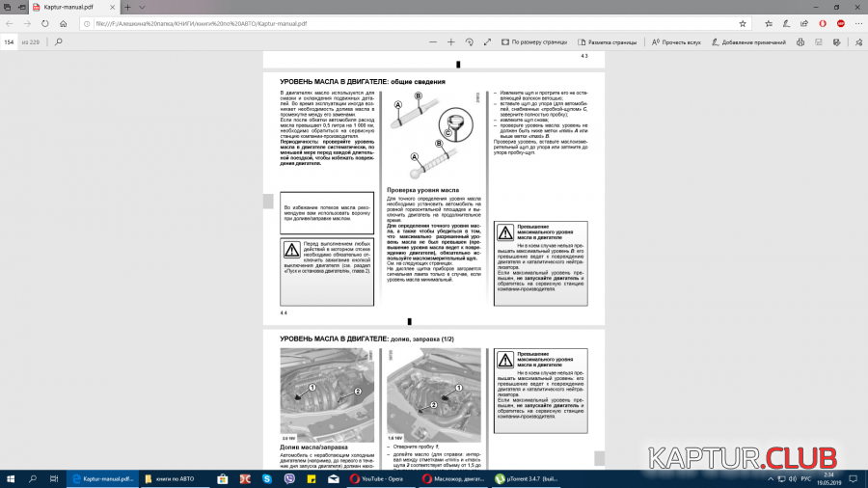Click the dipstick diagram illustration
Screen dimensions: 868x488
pos(433,136)
